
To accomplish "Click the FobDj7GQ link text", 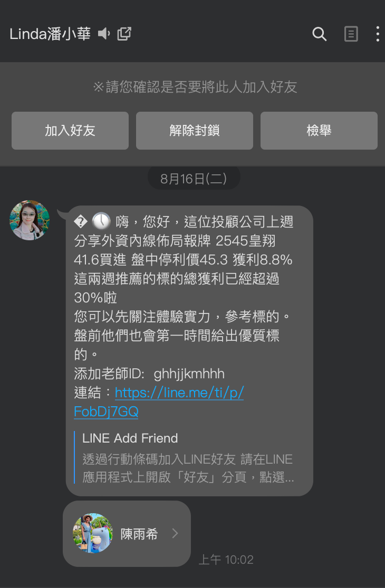I will pyautogui.click(x=106, y=411).
